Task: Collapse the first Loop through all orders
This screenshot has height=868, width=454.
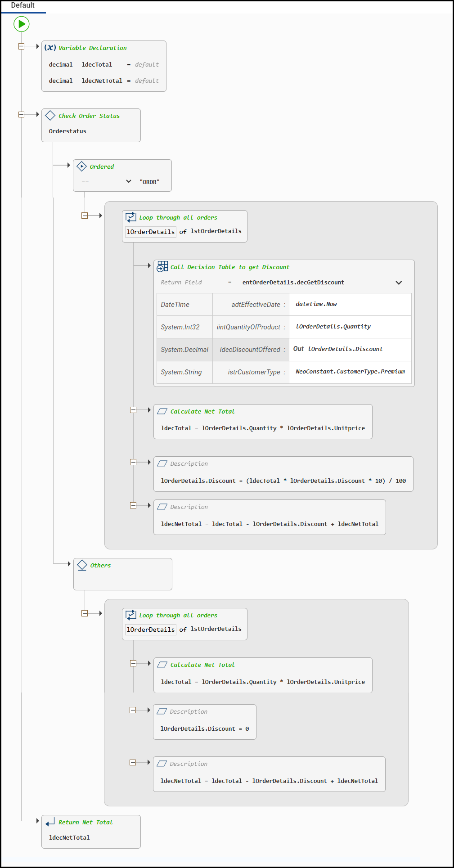Action: click(85, 216)
